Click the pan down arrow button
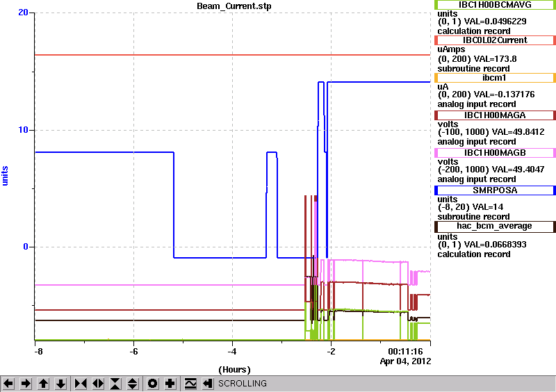This screenshot has height=392, width=556. click(x=60, y=384)
